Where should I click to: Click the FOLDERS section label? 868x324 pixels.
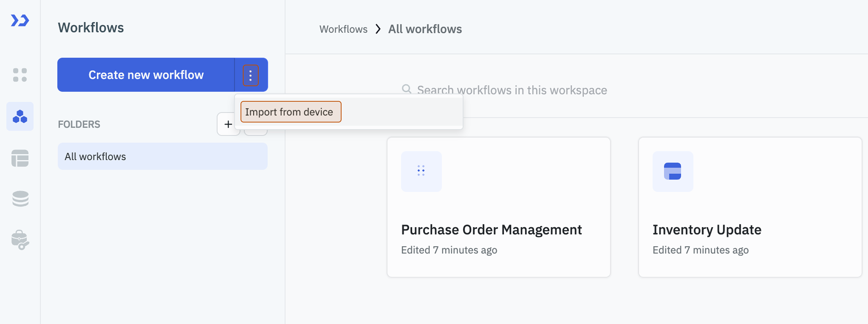coord(79,124)
